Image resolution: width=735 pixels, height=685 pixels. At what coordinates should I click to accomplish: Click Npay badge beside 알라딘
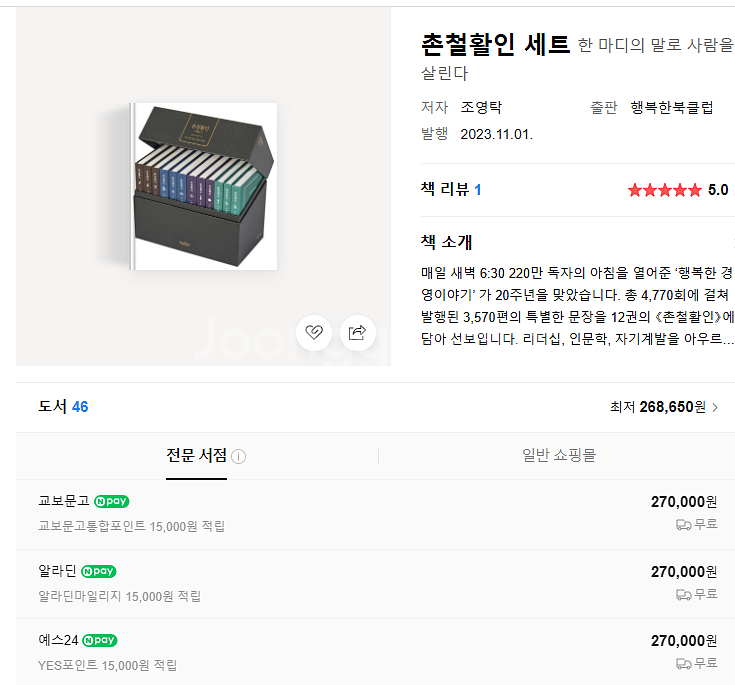pyautogui.click(x=98, y=571)
